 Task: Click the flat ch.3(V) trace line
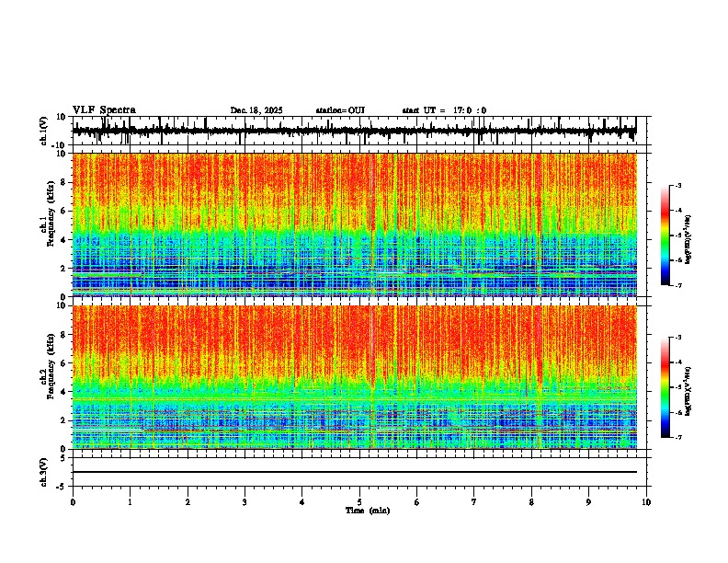click(x=354, y=472)
